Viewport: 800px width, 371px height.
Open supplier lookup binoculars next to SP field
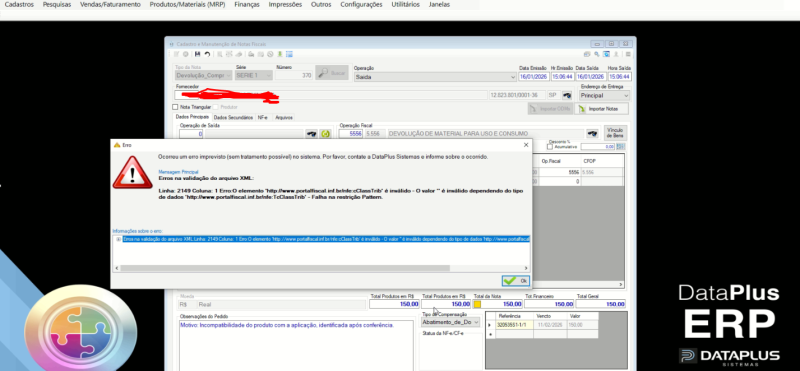pos(567,95)
